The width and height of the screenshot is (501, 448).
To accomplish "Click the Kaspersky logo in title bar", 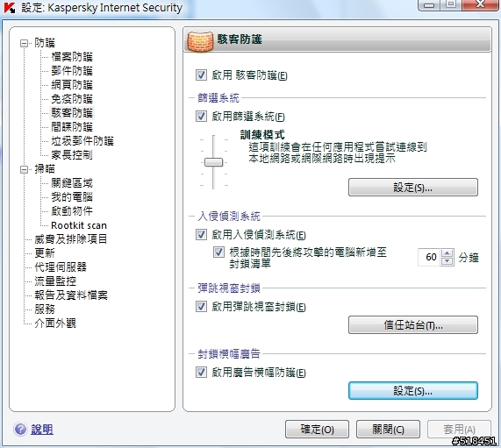I will click(9, 8).
